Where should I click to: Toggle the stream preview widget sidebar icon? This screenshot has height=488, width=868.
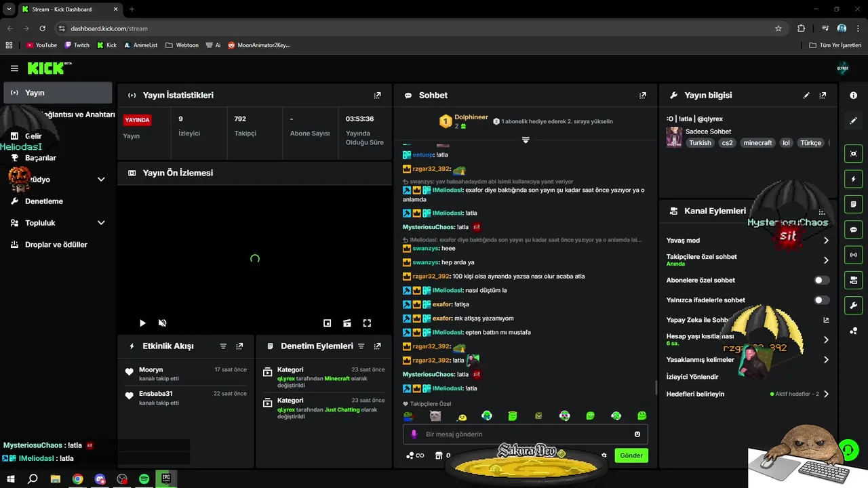click(x=854, y=154)
